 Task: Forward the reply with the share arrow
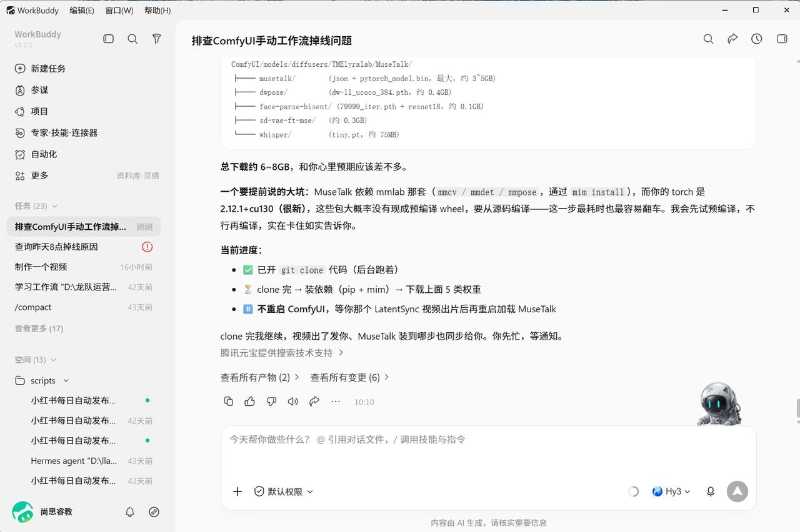pyautogui.click(x=314, y=401)
